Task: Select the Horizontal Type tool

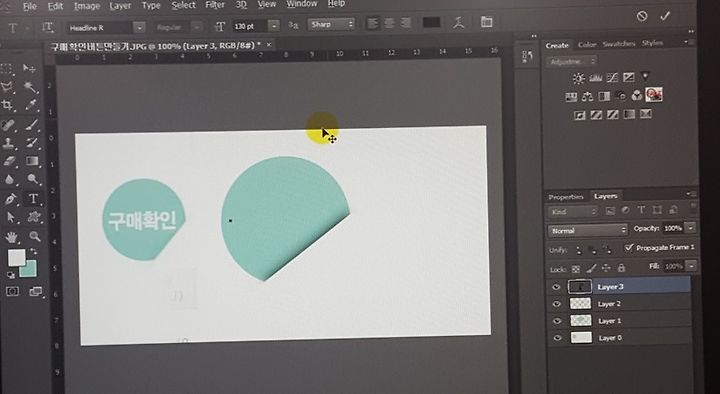Action: point(33,198)
